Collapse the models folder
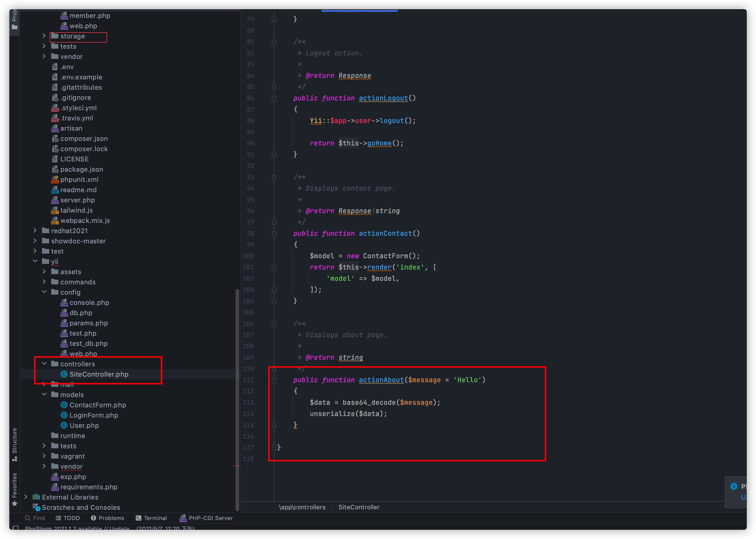This screenshot has width=756, height=539. pyautogui.click(x=44, y=394)
